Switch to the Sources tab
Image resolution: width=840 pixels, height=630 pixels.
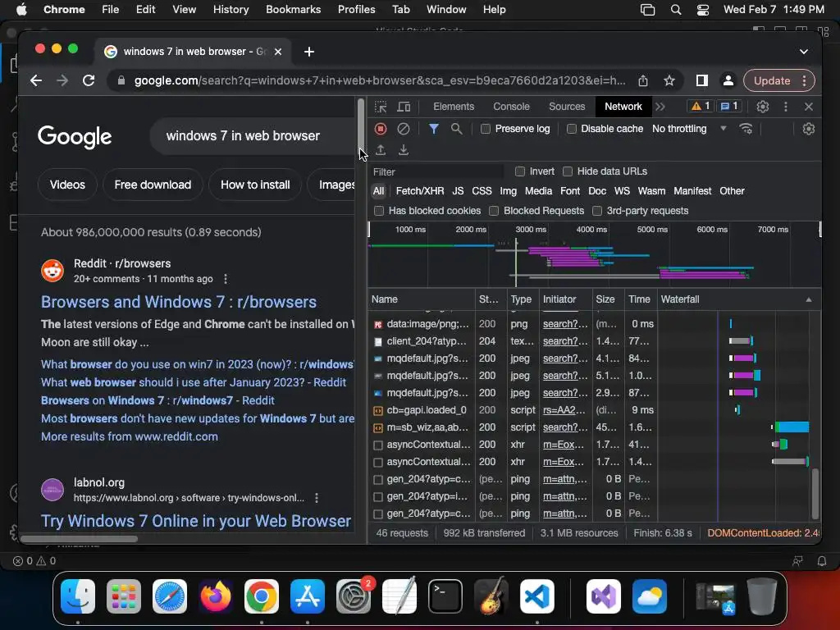[x=567, y=107]
